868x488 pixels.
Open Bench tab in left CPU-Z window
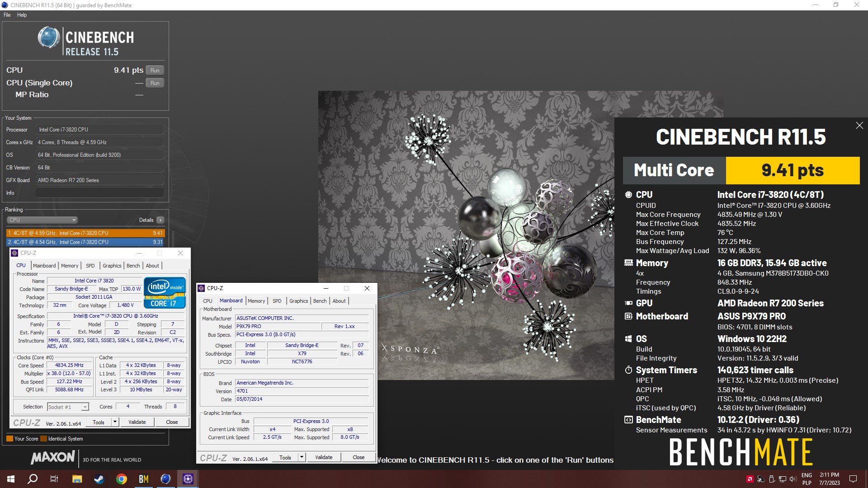[133, 266]
